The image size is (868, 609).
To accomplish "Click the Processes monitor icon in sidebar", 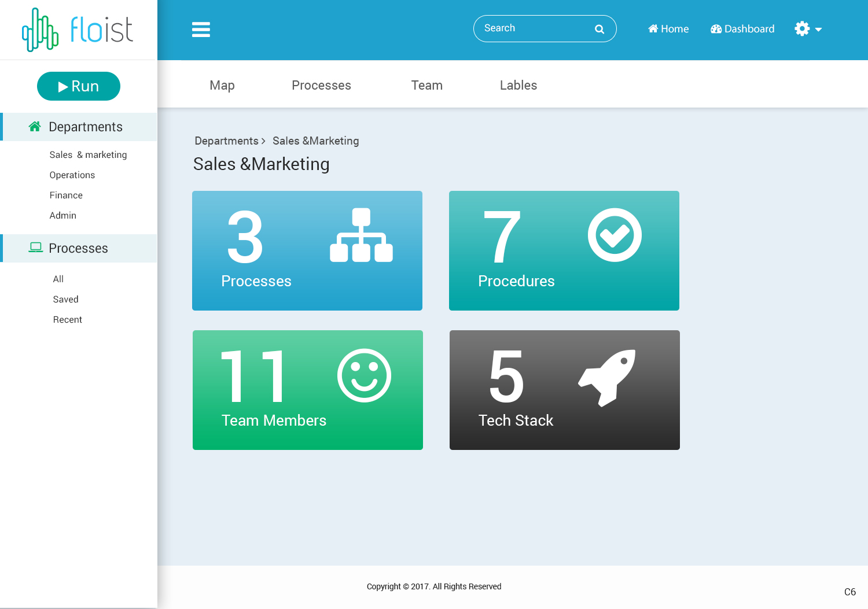I will 36,247.
